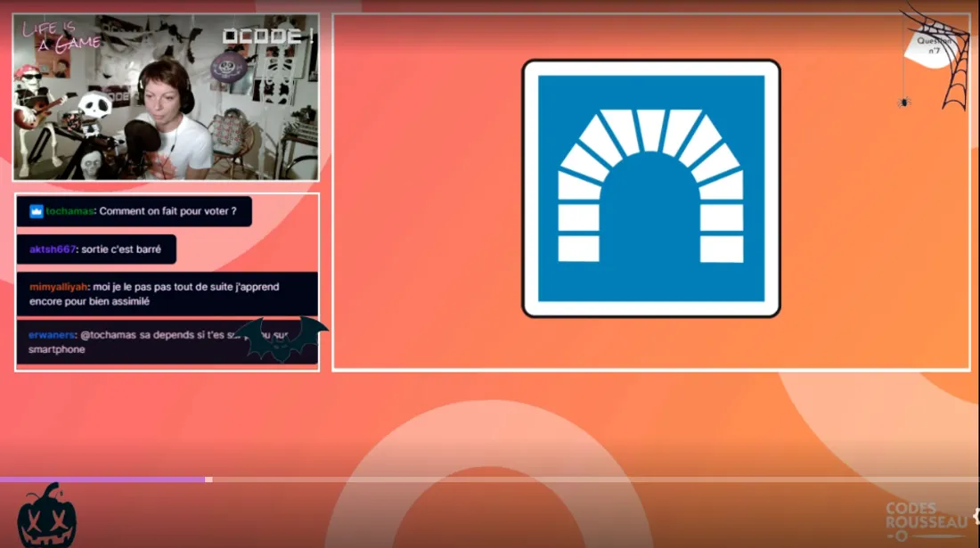Viewport: 980px width, 548px height.
Task: Open erwaners username in chat
Action: pyautogui.click(x=51, y=335)
